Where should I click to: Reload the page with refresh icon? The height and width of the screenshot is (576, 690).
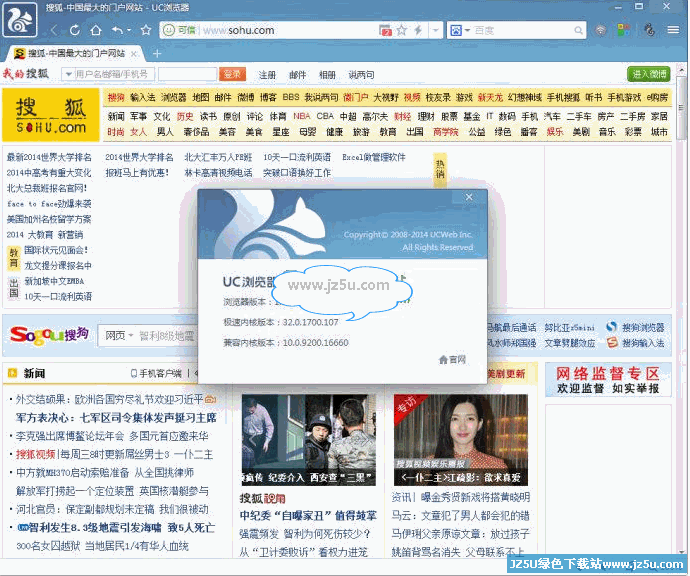point(75,30)
